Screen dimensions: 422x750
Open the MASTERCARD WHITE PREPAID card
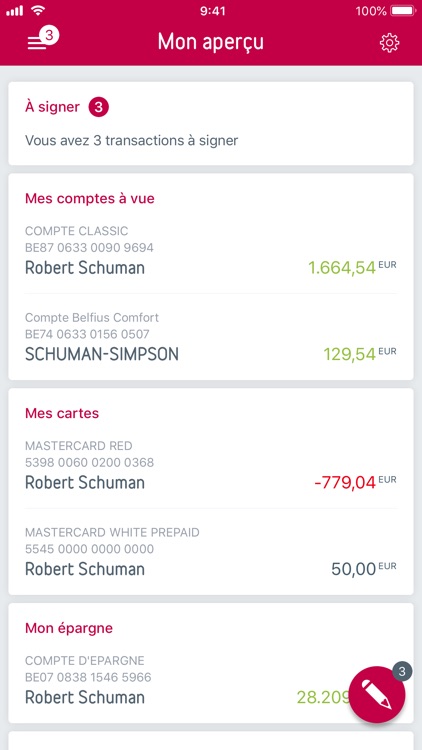(x=211, y=552)
